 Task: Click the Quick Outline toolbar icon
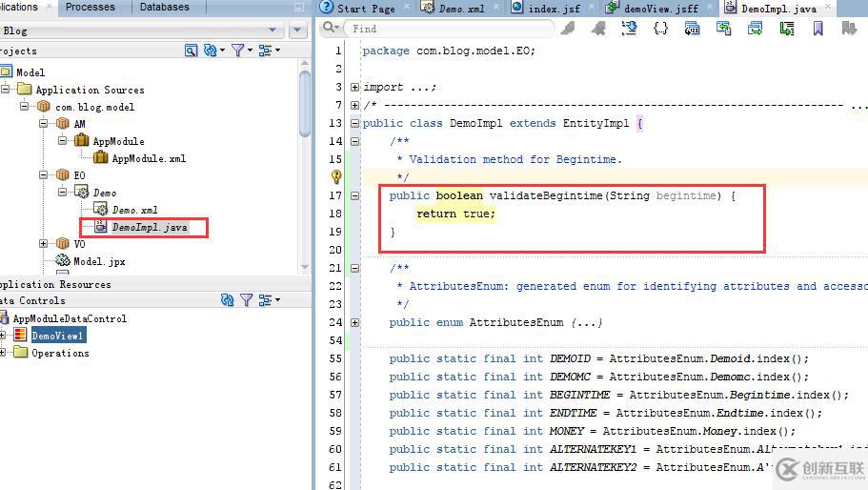(630, 28)
